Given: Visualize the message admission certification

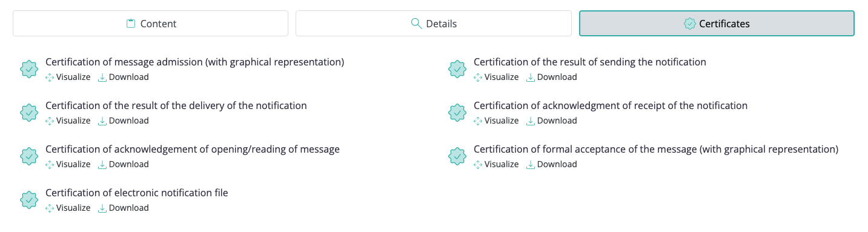Looking at the screenshot, I should point(68,77).
